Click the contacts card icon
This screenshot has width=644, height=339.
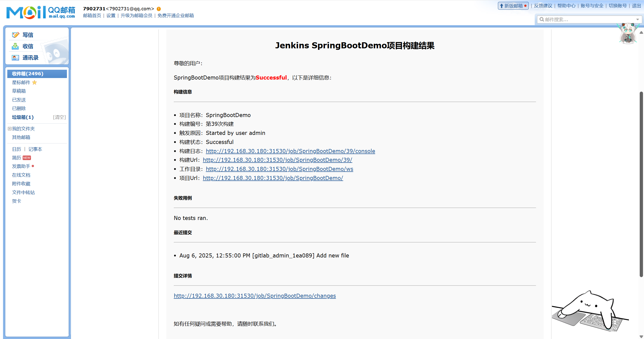pos(15,58)
